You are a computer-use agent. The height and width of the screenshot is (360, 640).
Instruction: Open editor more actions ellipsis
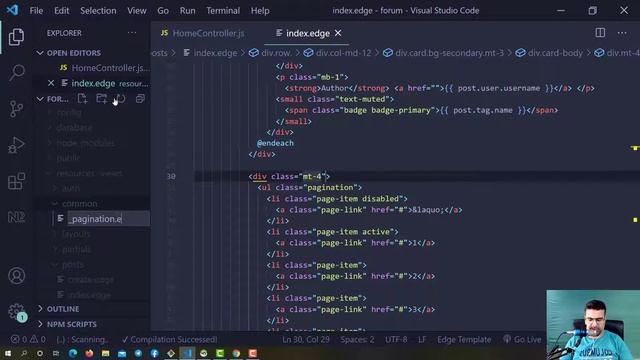(x=622, y=33)
